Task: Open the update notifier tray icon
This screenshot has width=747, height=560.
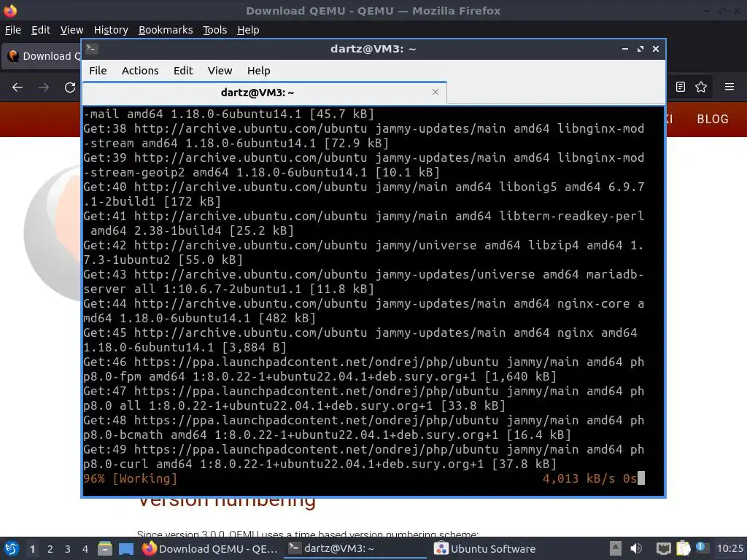Action: (x=702, y=548)
